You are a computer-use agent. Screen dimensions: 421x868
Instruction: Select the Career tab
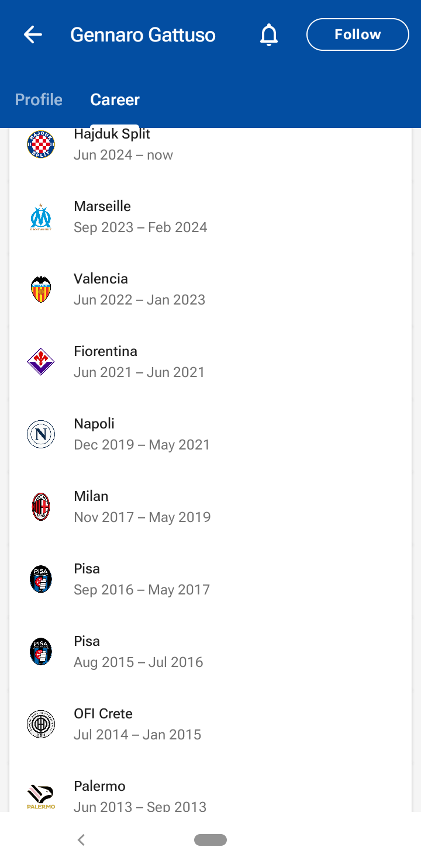115,99
